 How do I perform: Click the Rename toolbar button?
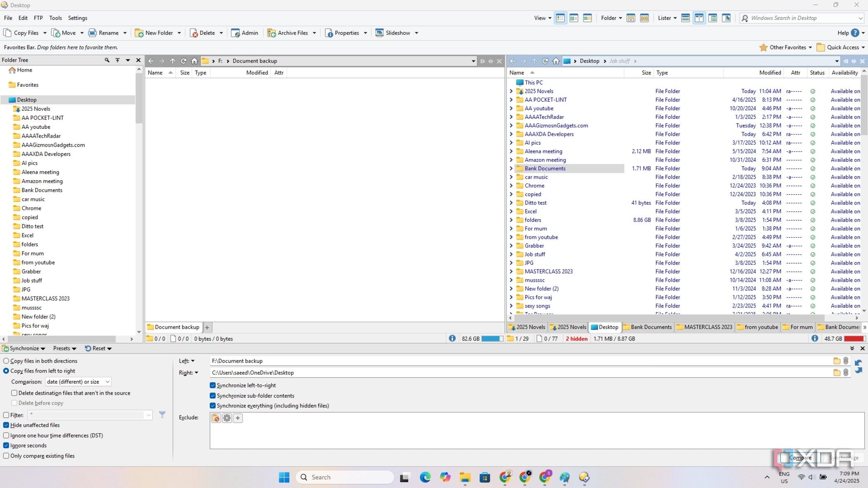click(103, 33)
